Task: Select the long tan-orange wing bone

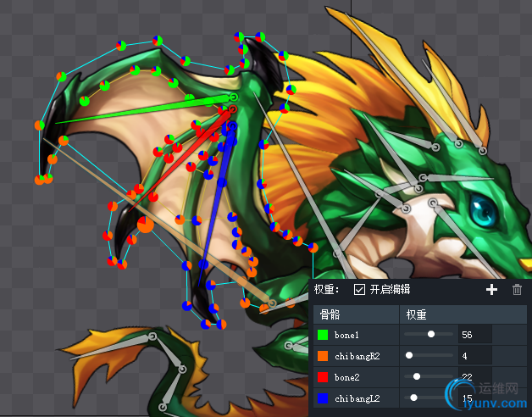Action: point(159,220)
